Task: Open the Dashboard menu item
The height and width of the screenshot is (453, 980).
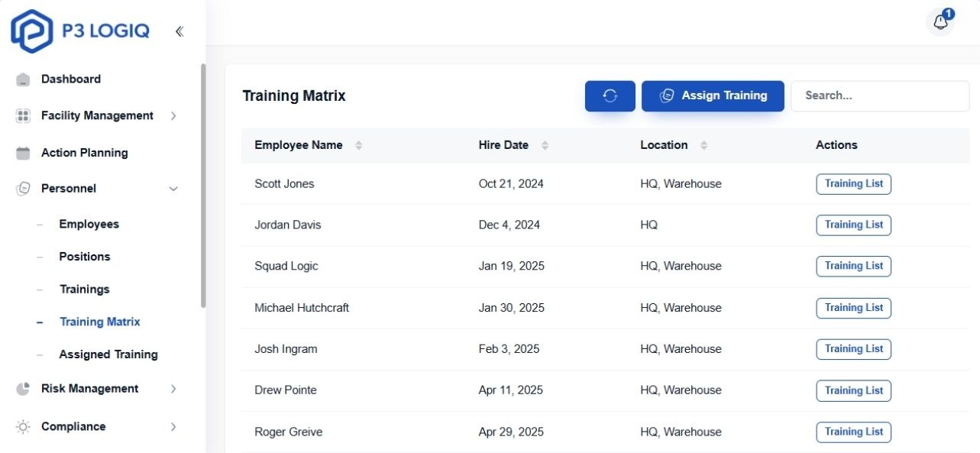Action: (71, 79)
